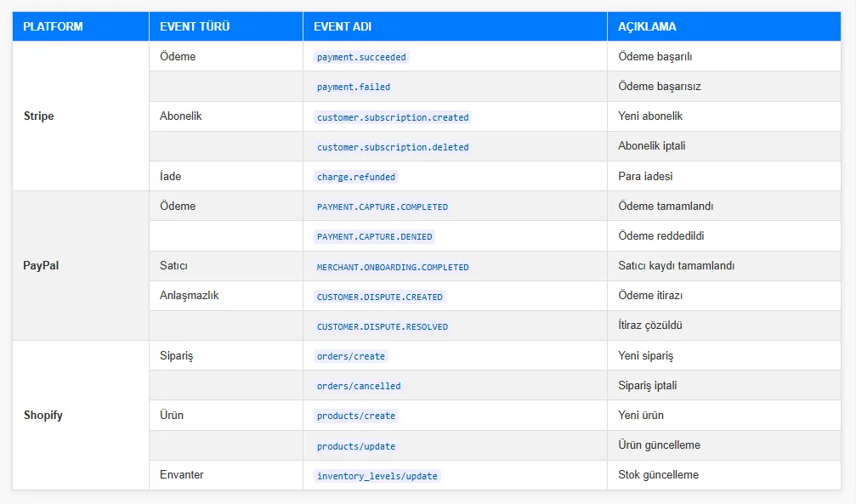Select the Abonelik event type cell
Viewport: 856px width, 504px height.
pyautogui.click(x=226, y=116)
